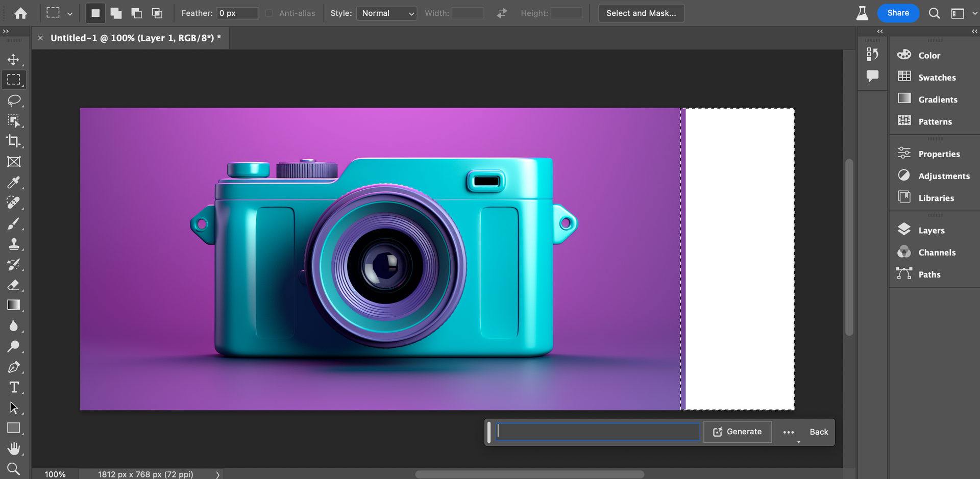Select the Zoom tool
This screenshot has width=980, height=479.
coord(14,469)
